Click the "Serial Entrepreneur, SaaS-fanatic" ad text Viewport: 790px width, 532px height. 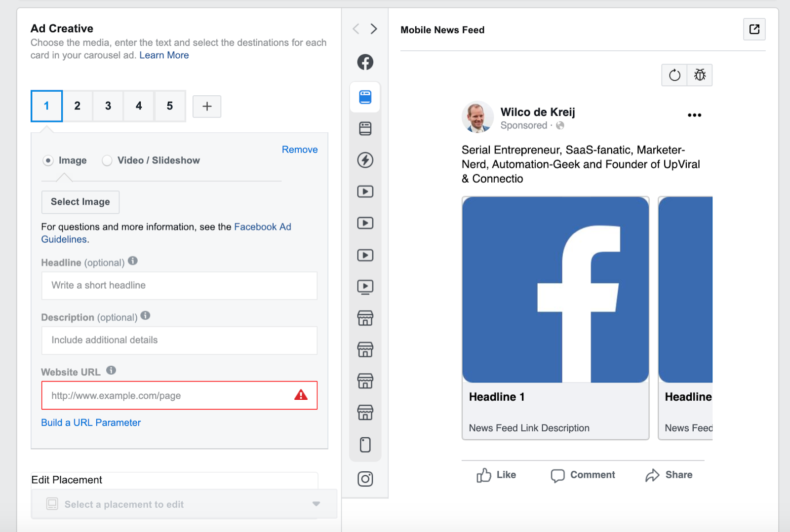coord(581,164)
